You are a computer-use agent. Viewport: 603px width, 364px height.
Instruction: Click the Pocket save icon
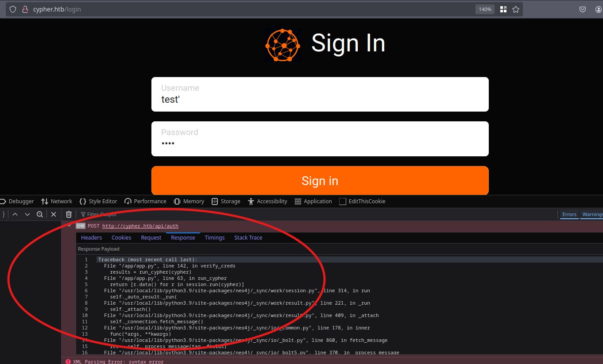583,9
